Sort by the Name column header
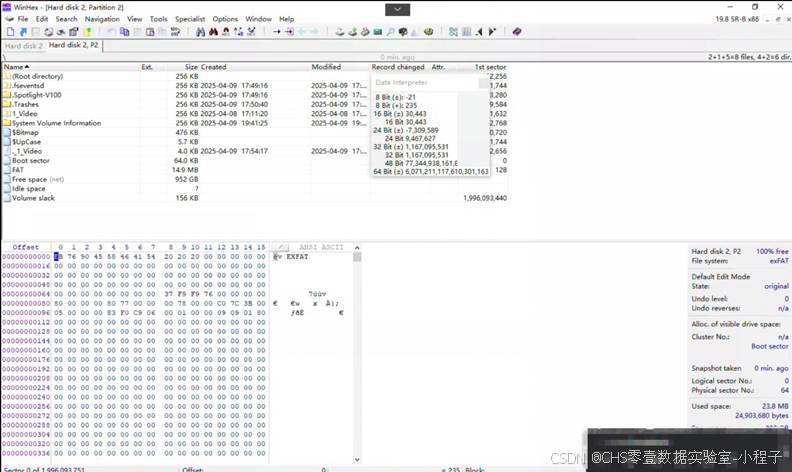This screenshot has height=472, width=792. (x=16, y=67)
